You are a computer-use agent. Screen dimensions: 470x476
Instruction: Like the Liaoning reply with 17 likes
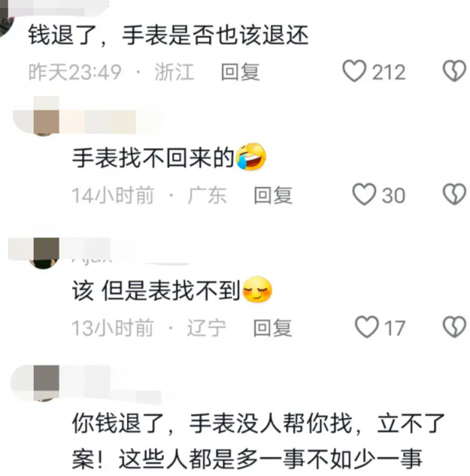coord(367,327)
